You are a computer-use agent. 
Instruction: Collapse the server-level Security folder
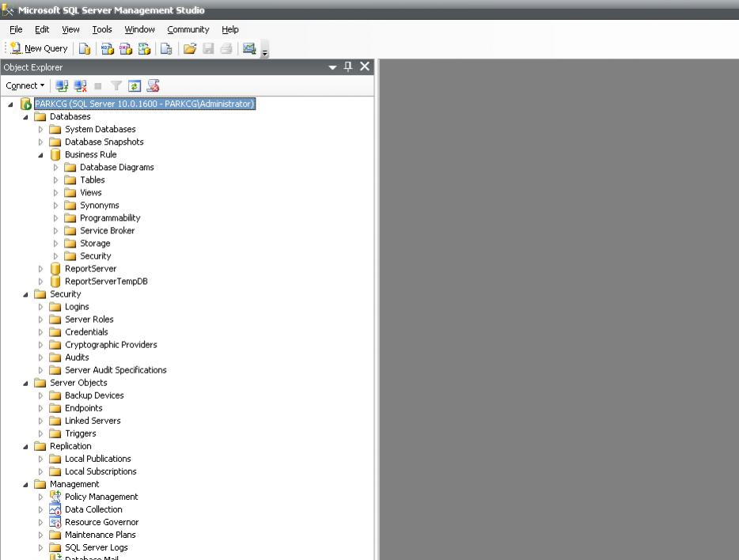click(25, 294)
